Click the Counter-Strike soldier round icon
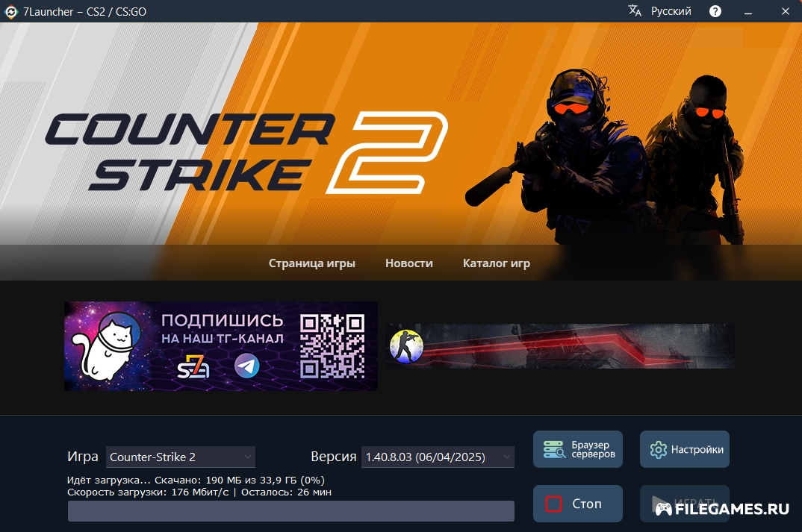The height and width of the screenshot is (532, 802). 407,346
